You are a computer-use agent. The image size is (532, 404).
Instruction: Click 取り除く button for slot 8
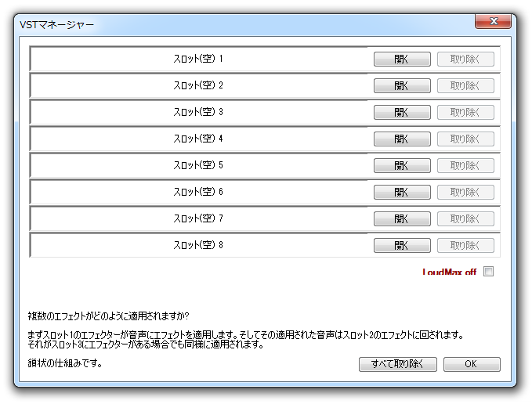coord(465,245)
